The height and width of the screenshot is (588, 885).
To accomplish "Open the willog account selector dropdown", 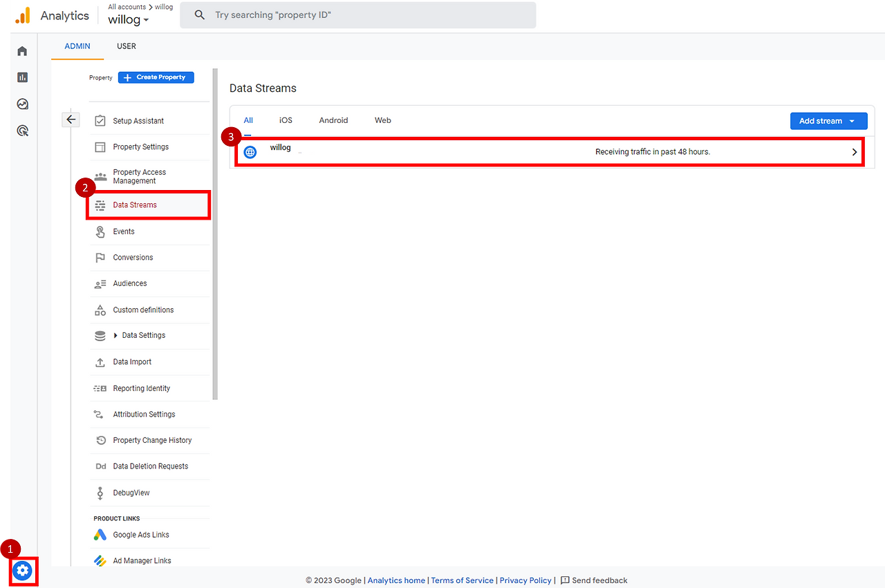I will [x=129, y=19].
